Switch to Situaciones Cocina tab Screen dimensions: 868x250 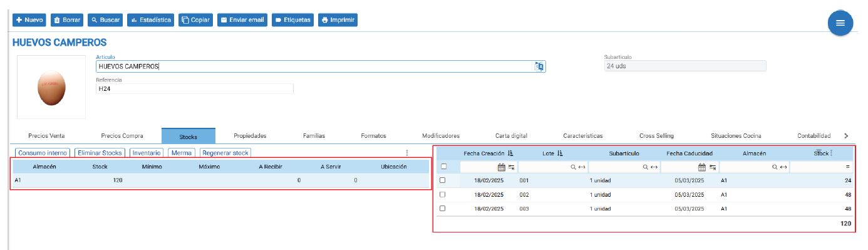click(x=736, y=136)
